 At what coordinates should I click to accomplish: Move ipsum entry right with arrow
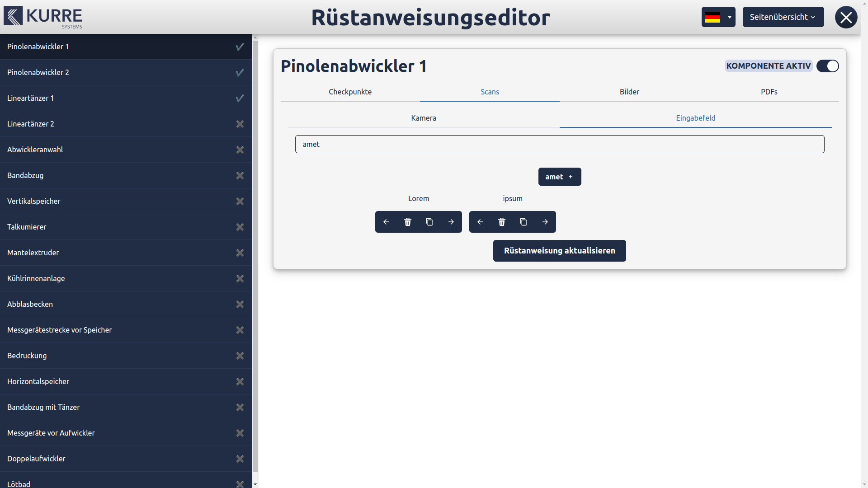pos(545,222)
